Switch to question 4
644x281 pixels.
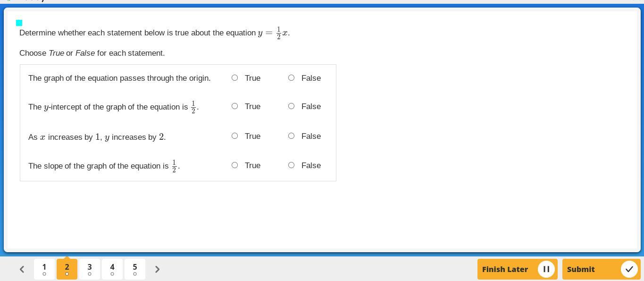pos(112,269)
